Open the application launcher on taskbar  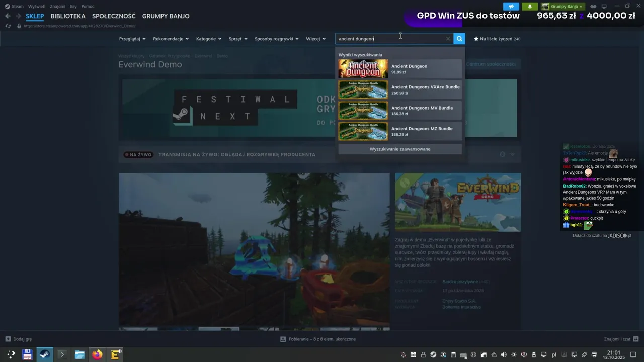(11, 354)
